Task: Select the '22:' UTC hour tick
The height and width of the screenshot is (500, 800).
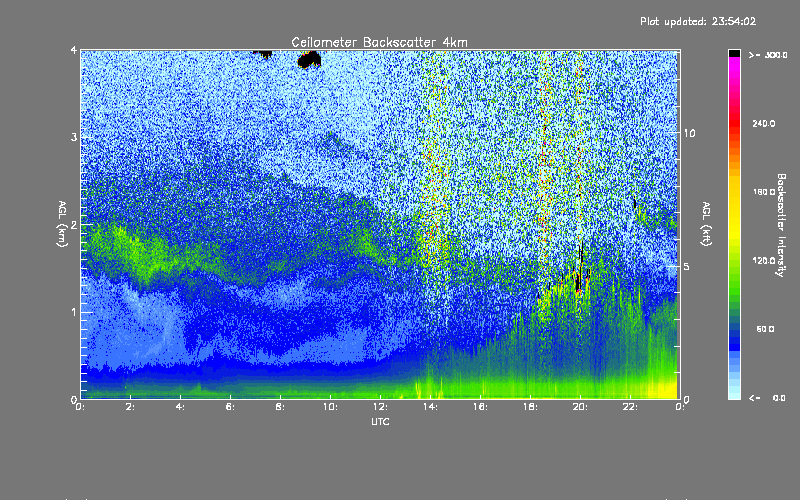Action: [x=630, y=407]
